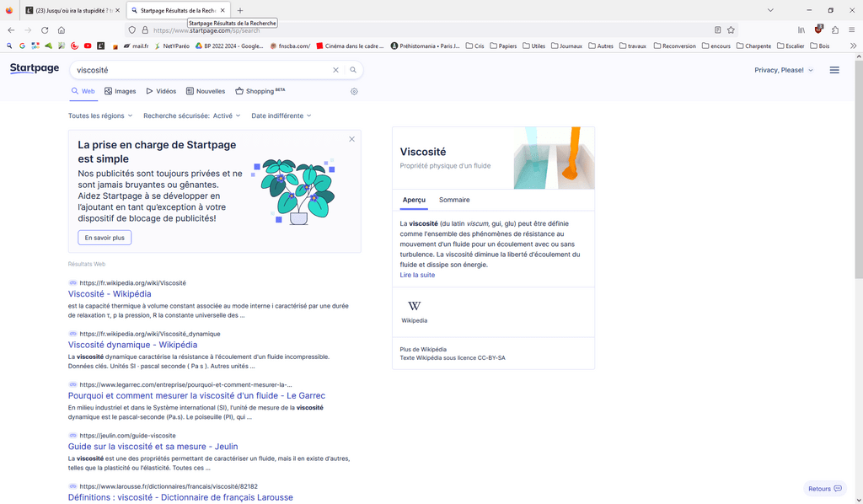Reload the page with the refresh icon
Image resolution: width=863 pixels, height=504 pixels.
[x=45, y=30]
